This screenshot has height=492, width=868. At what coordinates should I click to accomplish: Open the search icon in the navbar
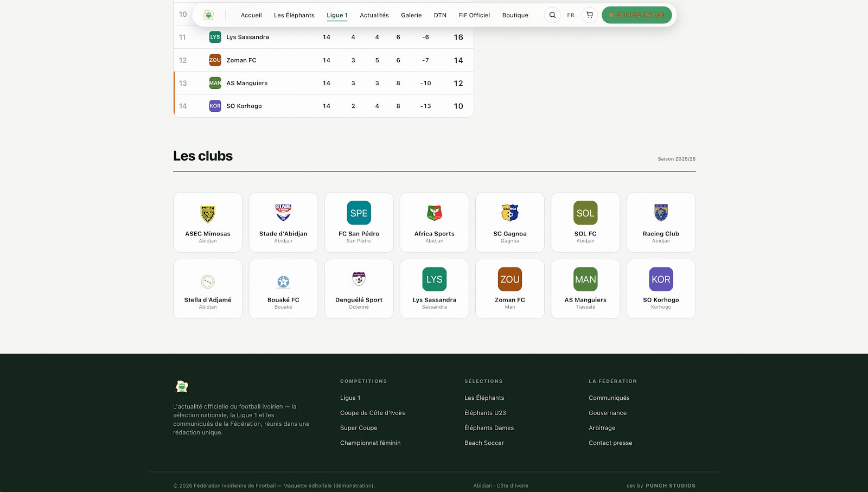tap(552, 15)
